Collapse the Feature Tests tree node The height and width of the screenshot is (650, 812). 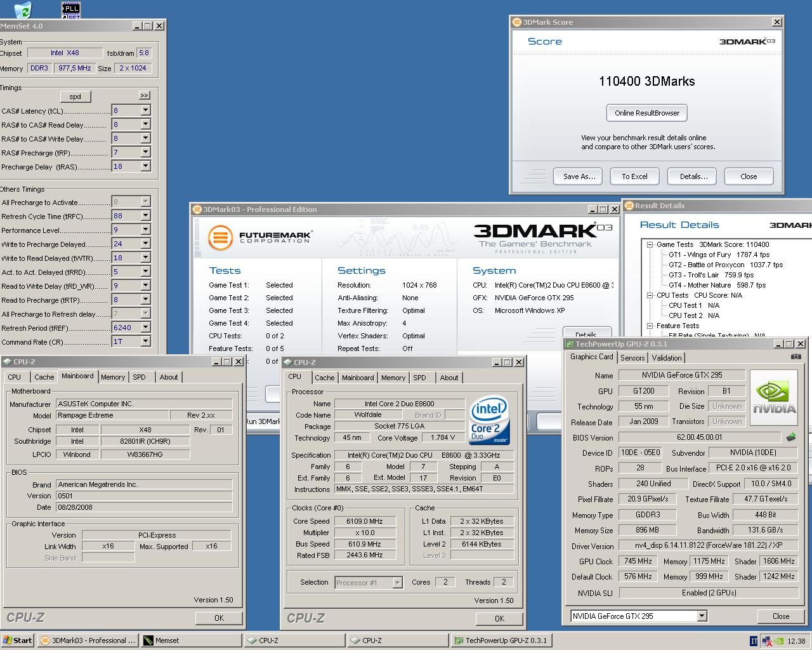tap(650, 326)
